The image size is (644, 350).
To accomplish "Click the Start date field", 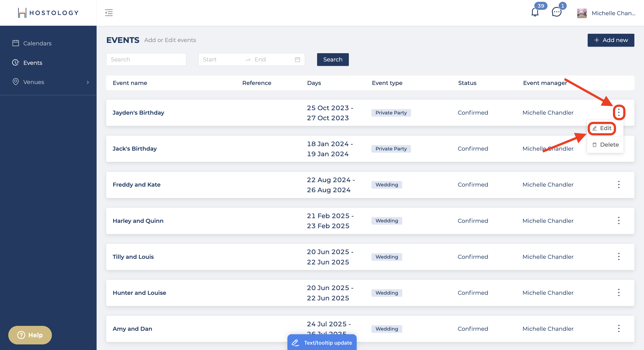I will pos(221,59).
